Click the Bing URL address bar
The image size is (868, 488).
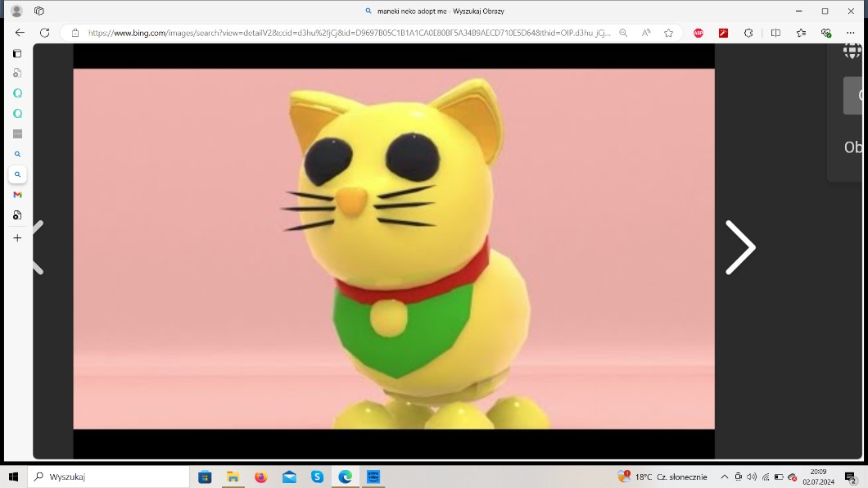coord(344,33)
